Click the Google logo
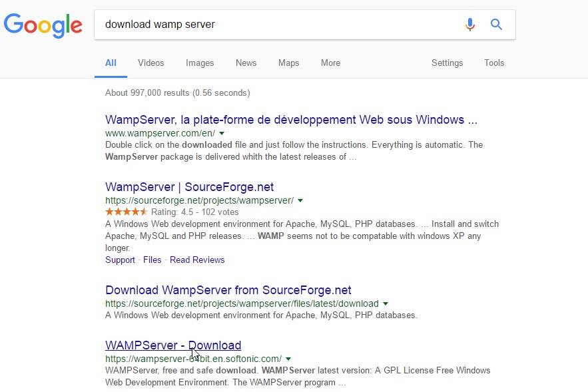 pos(43,25)
